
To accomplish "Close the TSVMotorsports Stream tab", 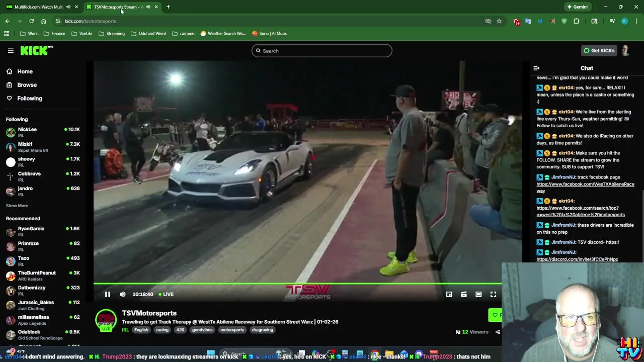I will coord(156,7).
